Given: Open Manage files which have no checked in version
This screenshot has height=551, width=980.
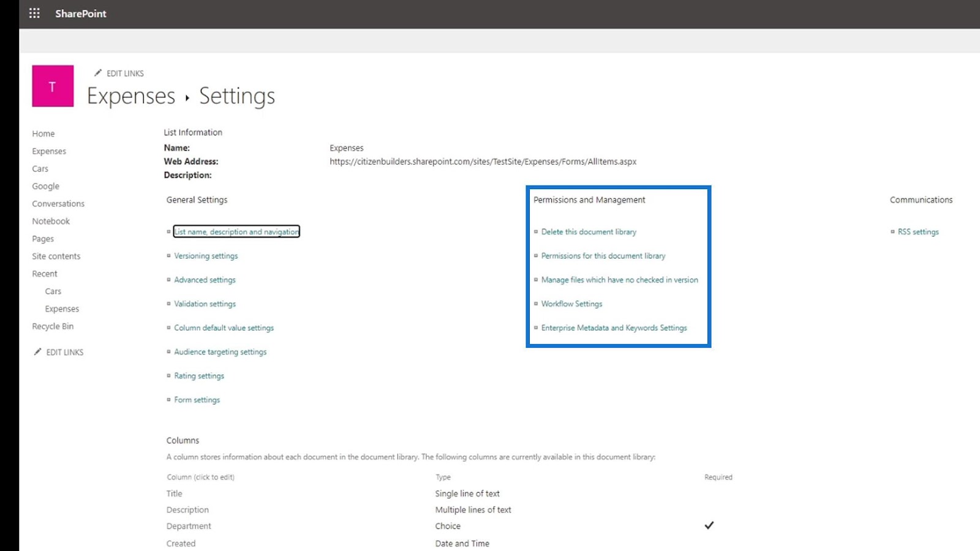Looking at the screenshot, I should 620,280.
